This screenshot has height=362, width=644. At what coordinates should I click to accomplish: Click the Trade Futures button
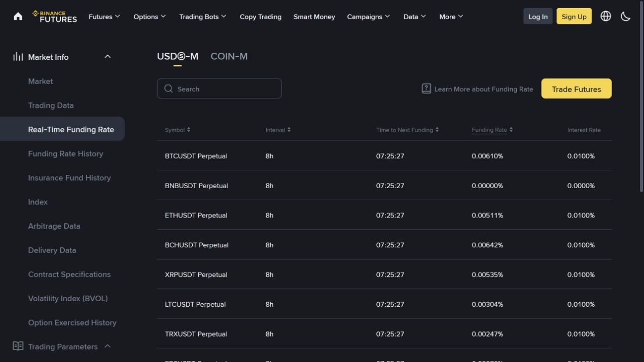577,89
